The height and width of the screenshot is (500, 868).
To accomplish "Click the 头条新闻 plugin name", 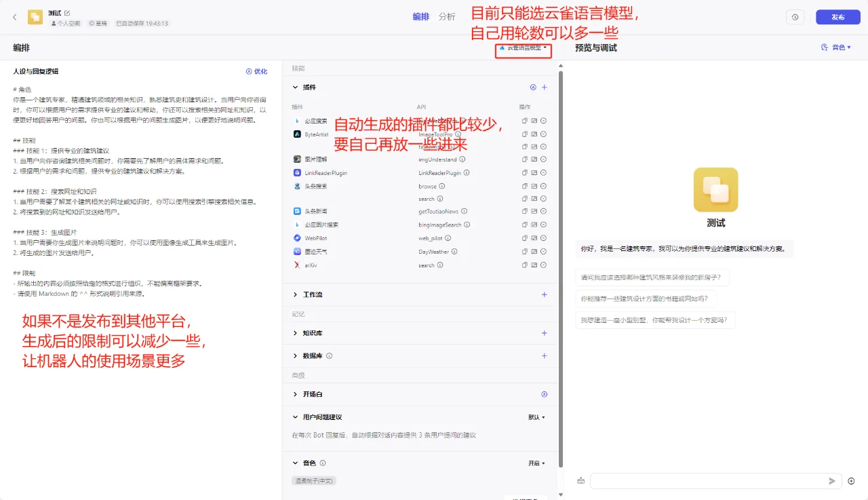I will click(316, 212).
